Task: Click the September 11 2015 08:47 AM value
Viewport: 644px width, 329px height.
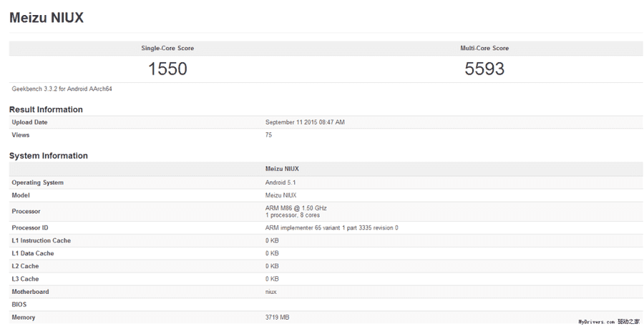Action: click(305, 122)
